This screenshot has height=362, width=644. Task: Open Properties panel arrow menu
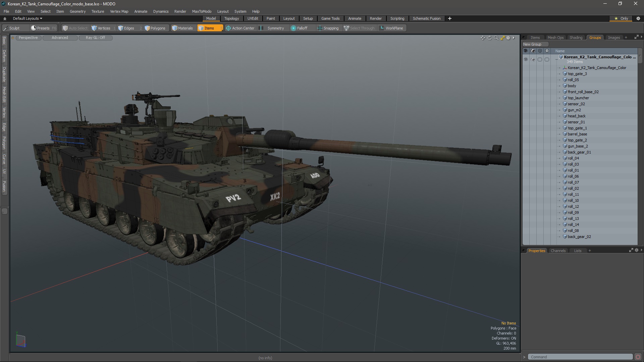point(641,250)
